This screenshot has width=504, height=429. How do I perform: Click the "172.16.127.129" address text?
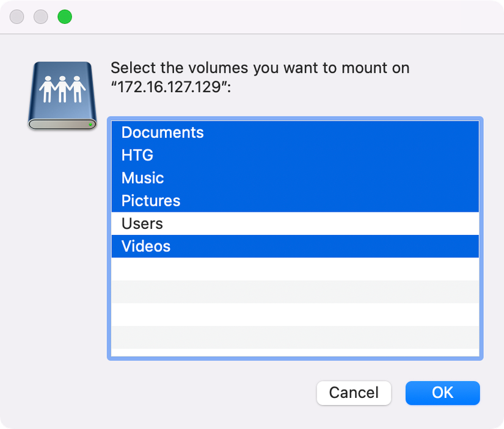164,87
